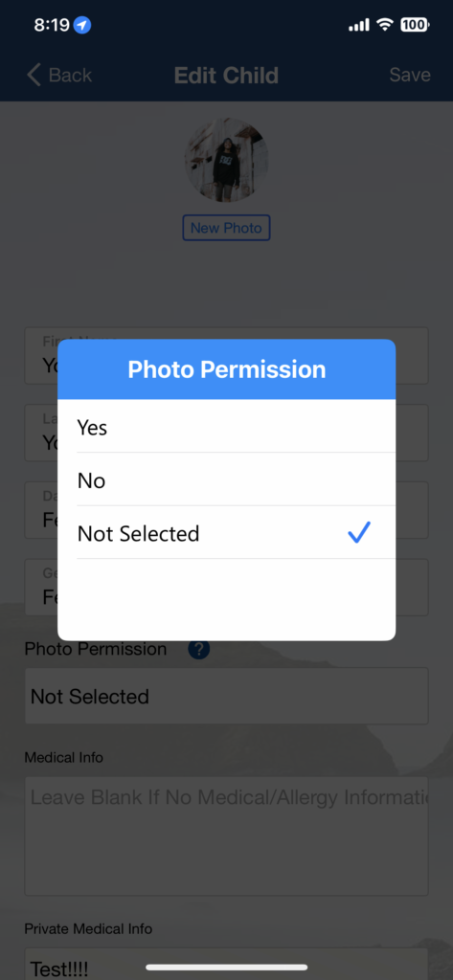Open the Photo Permission dropdown field
Viewport: 453px width, 980px height.
[x=226, y=696]
